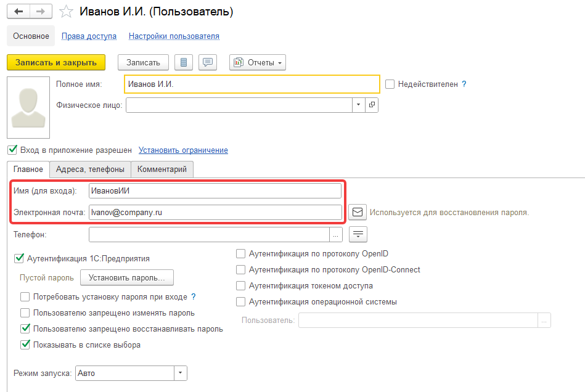
Task: Uncheck Показывать в списке выбора
Action: 25,345
